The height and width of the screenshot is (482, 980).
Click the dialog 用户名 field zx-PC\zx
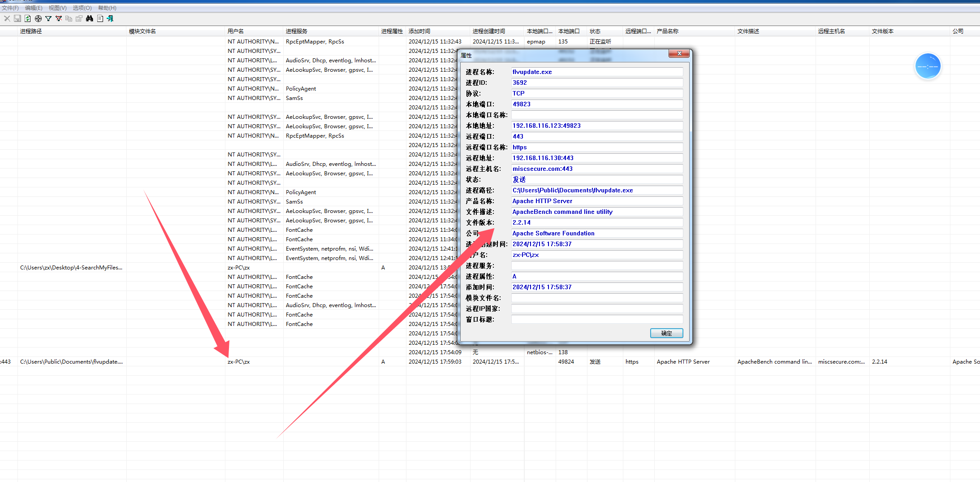pos(597,255)
